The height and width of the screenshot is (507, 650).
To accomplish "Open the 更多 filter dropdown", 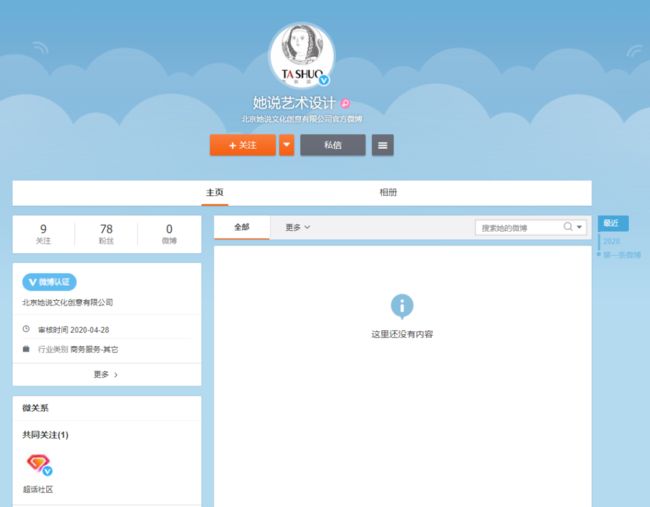I will click(298, 227).
